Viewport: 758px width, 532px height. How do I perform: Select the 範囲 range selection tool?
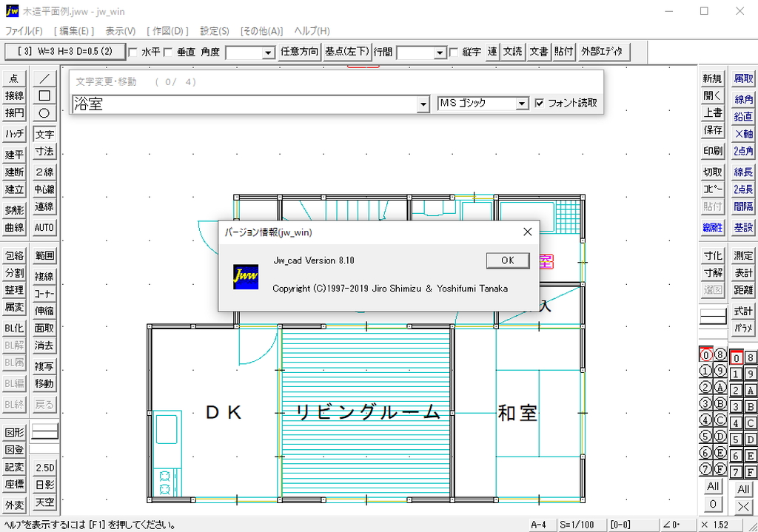(44, 255)
